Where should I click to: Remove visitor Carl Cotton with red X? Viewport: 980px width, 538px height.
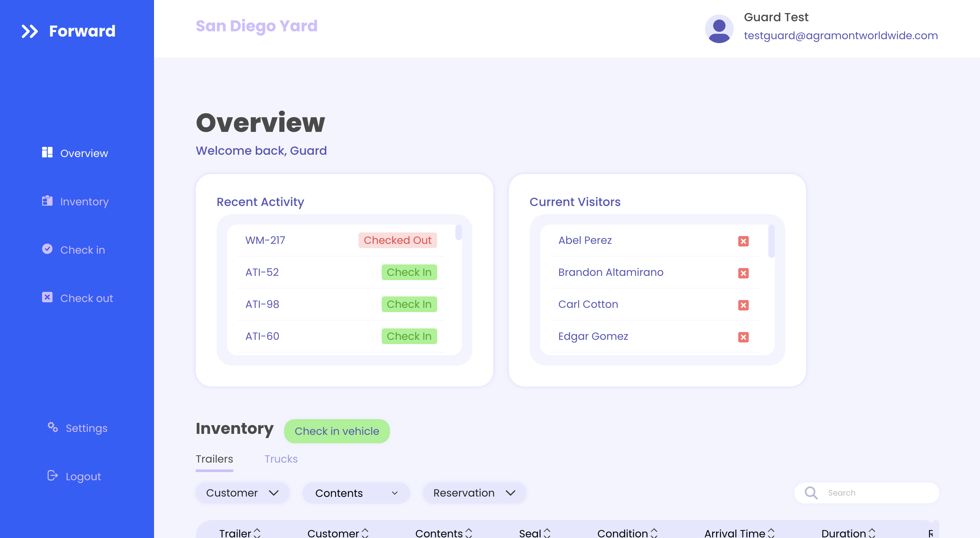[743, 305]
